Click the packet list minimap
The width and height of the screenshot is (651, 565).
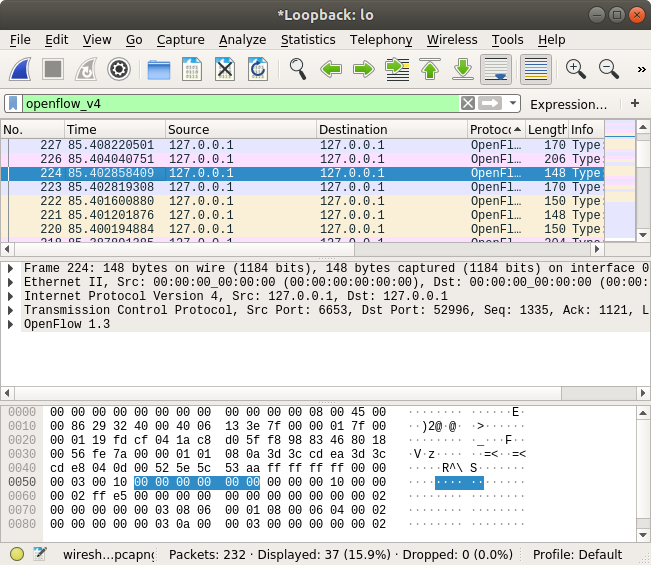[x=619, y=180]
